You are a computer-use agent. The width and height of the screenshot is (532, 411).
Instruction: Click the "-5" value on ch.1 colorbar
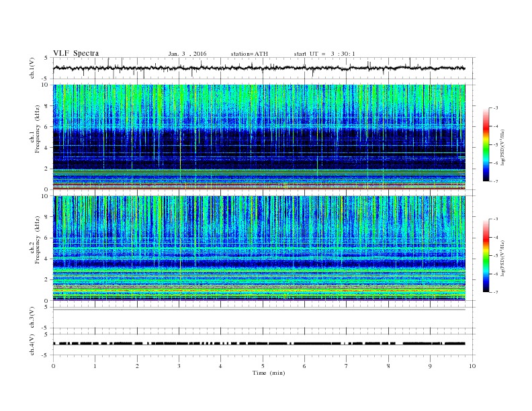click(x=495, y=144)
